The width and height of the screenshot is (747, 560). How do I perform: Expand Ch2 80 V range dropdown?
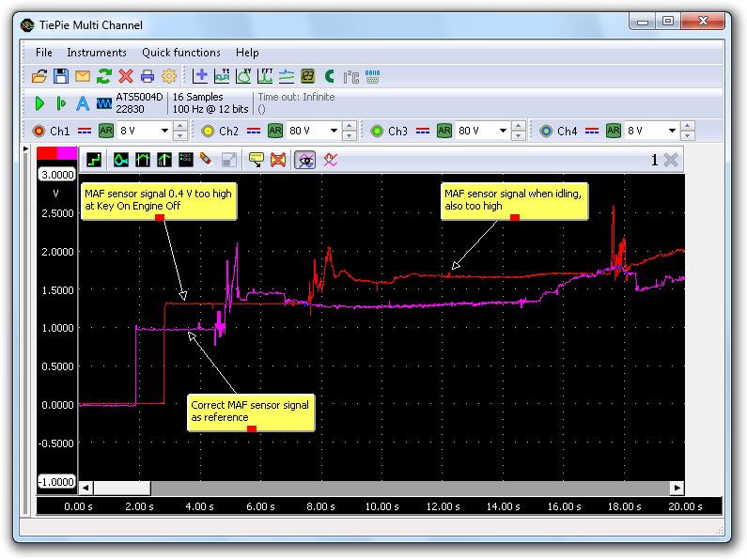pos(335,132)
